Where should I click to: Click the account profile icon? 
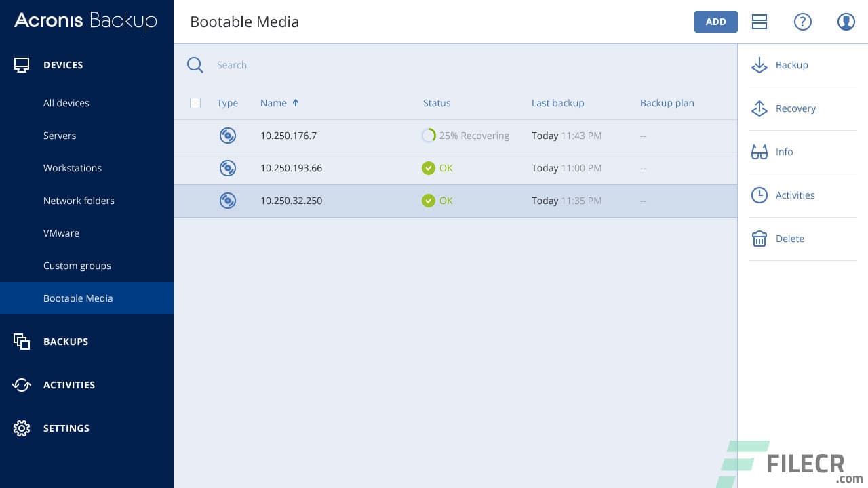click(x=846, y=22)
